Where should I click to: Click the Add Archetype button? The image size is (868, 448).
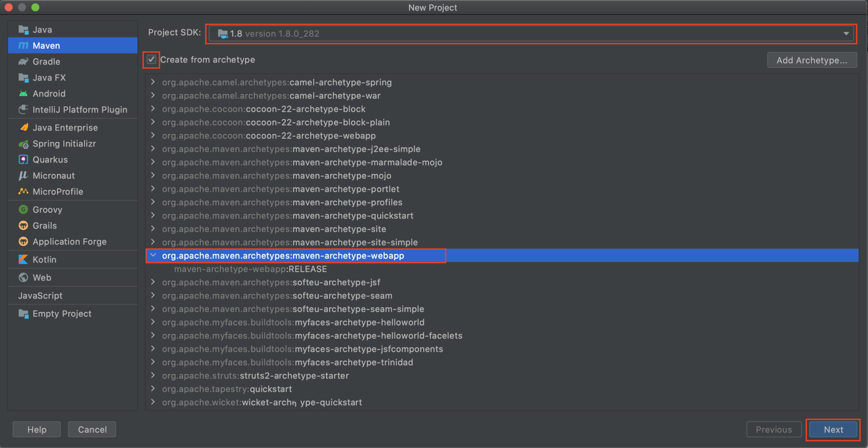coord(812,60)
